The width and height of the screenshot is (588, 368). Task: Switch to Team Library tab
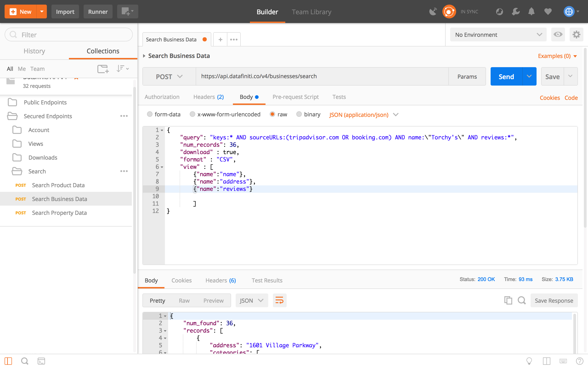(x=311, y=12)
